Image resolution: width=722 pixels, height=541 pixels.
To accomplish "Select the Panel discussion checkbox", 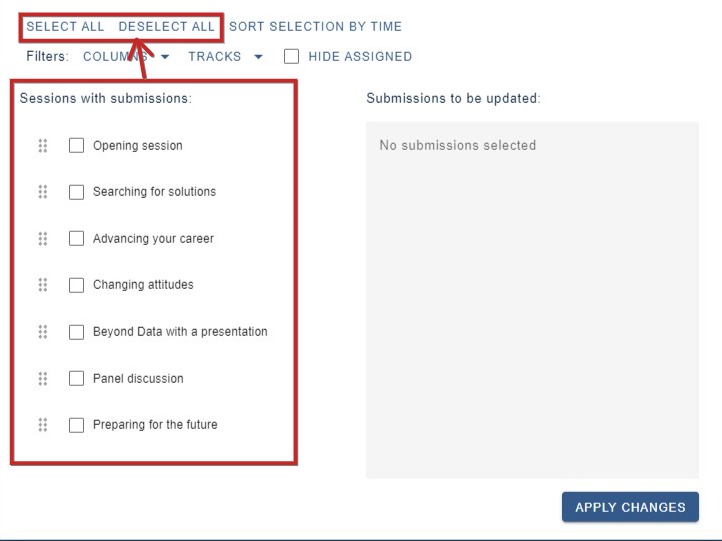I will click(76, 378).
